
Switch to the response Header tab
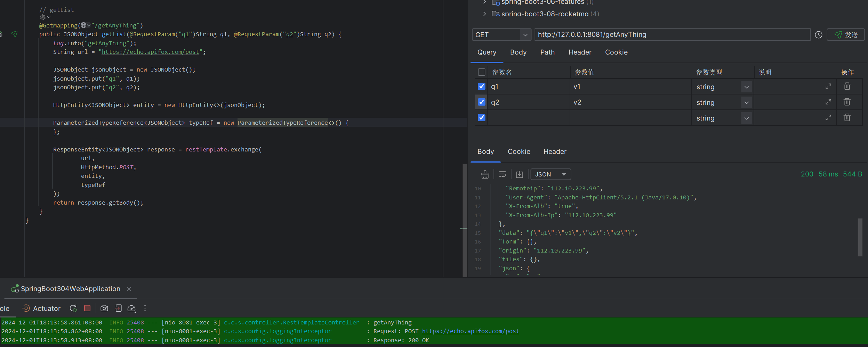click(x=555, y=151)
